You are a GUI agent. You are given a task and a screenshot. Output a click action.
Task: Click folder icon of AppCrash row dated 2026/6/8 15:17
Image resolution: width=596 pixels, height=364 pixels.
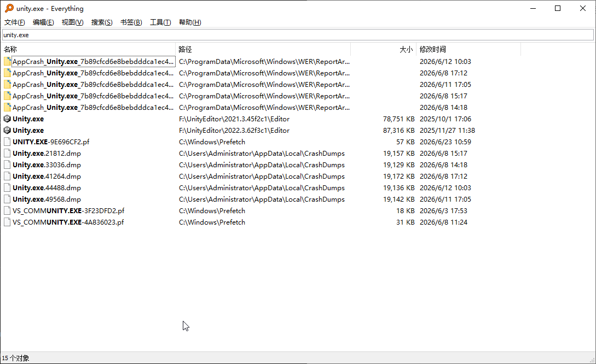pyautogui.click(x=7, y=96)
